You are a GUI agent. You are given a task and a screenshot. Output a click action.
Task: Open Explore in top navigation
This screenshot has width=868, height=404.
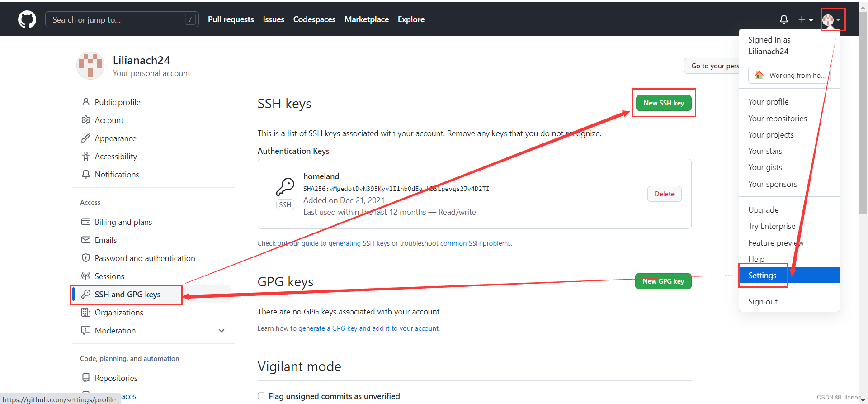[411, 19]
